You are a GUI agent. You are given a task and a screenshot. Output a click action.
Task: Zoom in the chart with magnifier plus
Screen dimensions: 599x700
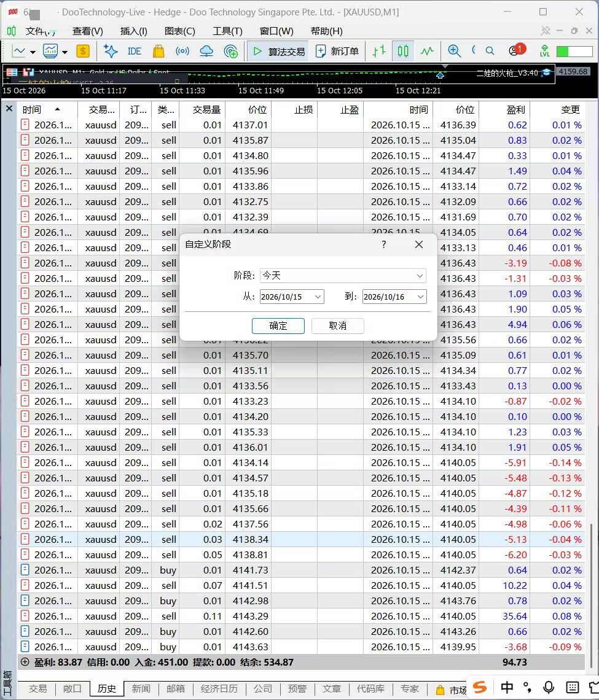(454, 52)
